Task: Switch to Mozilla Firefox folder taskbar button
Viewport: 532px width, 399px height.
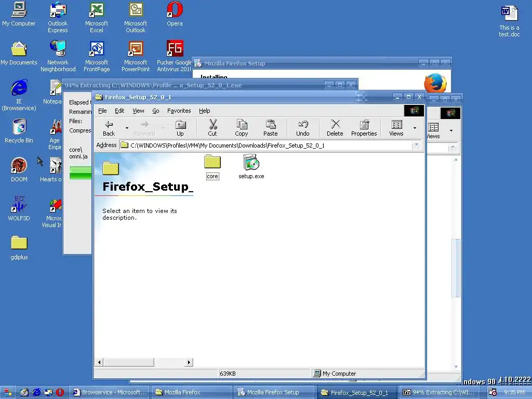Action: click(192, 393)
